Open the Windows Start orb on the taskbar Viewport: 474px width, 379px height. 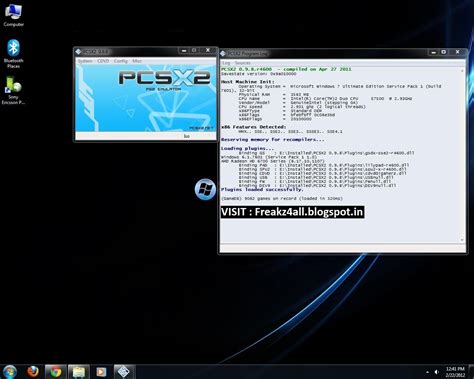click(x=10, y=372)
